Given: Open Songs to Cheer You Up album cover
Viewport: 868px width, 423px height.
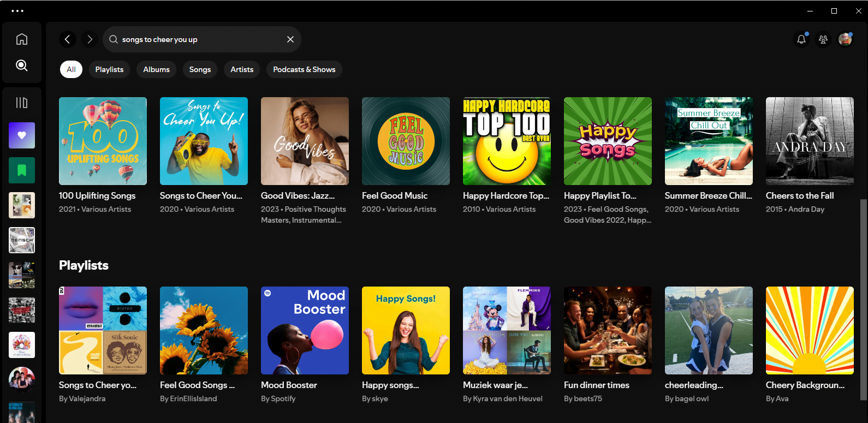Looking at the screenshot, I should point(204,141).
